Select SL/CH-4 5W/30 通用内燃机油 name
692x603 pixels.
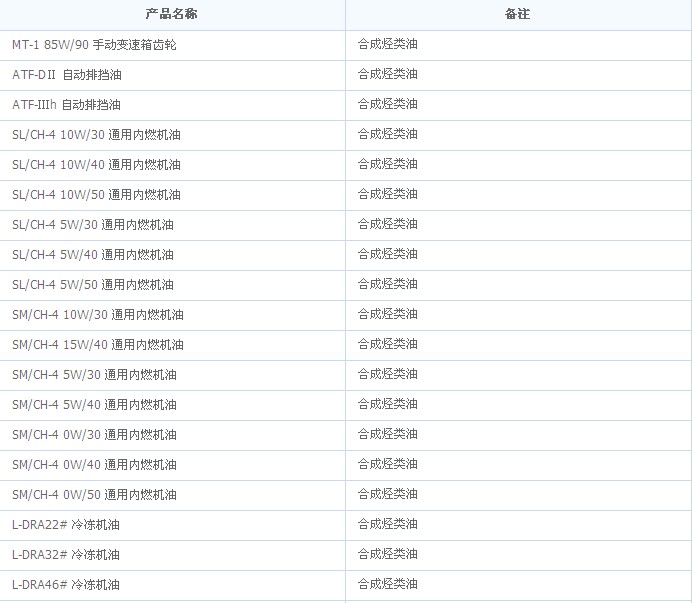(93, 225)
